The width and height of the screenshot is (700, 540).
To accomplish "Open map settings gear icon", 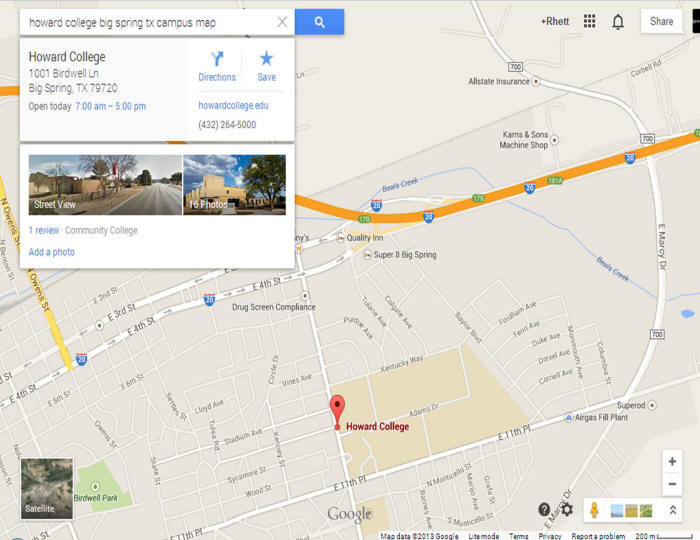I will tap(567, 509).
